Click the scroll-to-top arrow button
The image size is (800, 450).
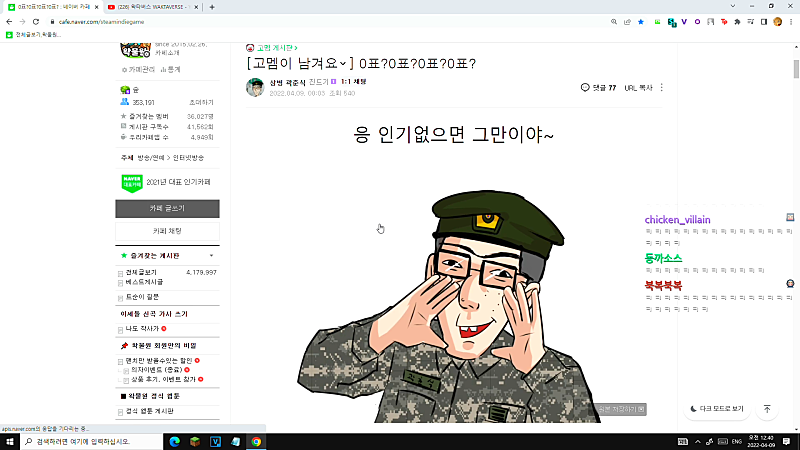[767, 409]
